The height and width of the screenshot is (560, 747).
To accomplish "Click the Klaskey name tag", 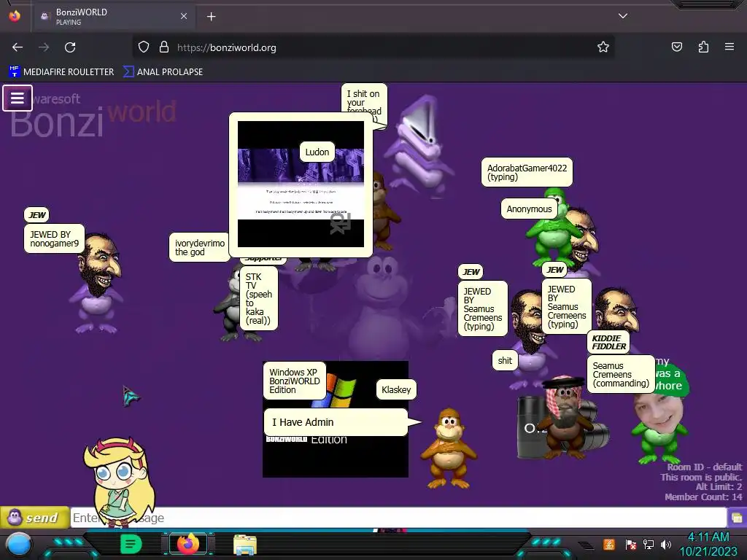I will [396, 389].
